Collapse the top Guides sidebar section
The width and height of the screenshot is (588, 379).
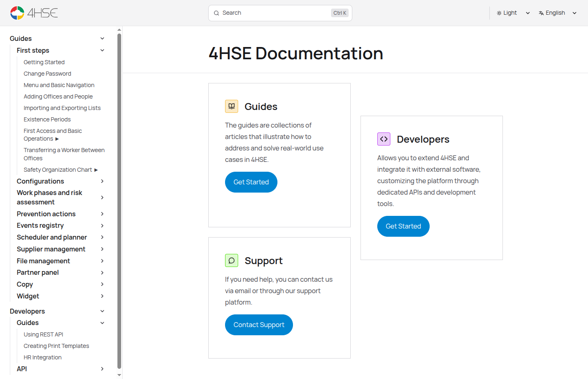57,38
